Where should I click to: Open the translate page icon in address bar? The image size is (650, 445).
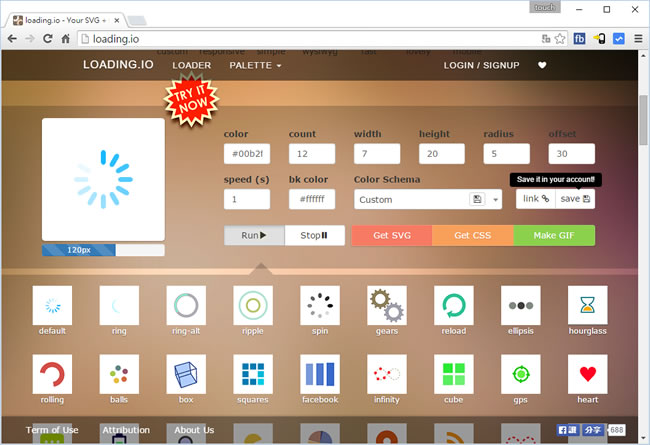(546, 39)
